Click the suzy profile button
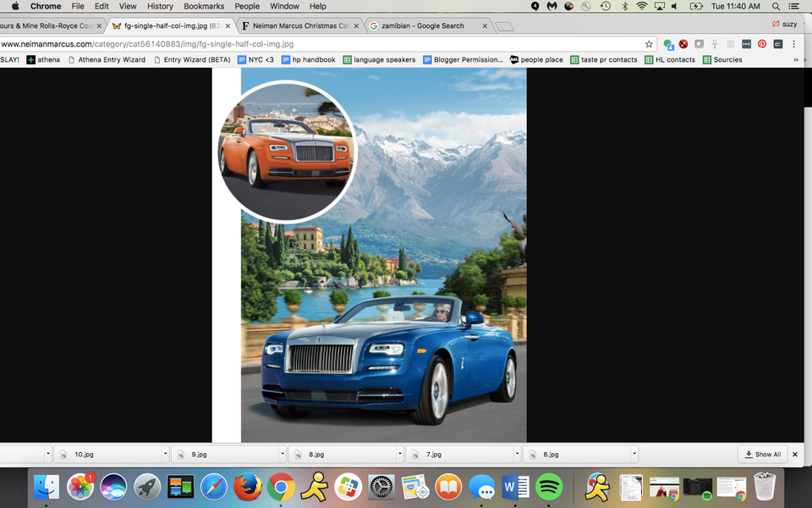The height and width of the screenshot is (508, 812). pos(784,24)
